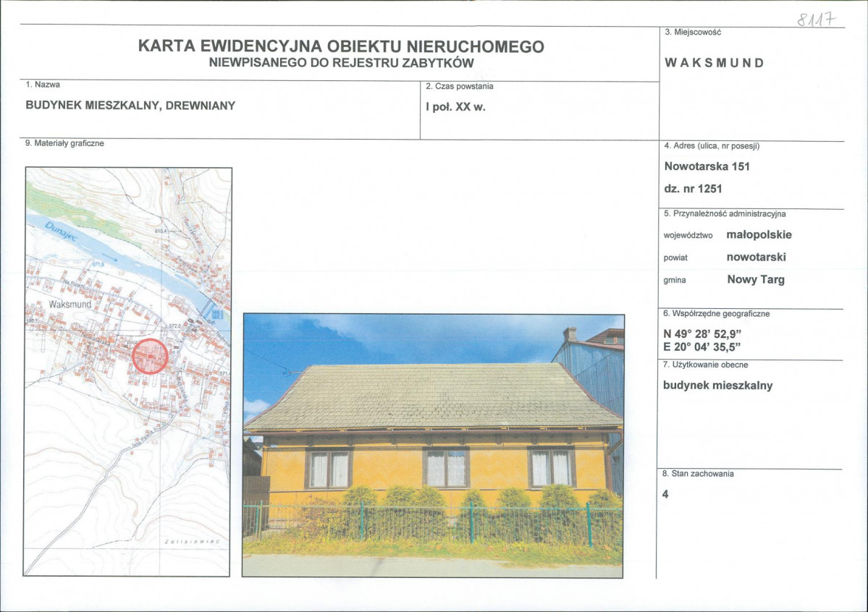Image resolution: width=868 pixels, height=612 pixels.
Task: Click the label '9. Materiały graficzne'
Action: (x=64, y=143)
